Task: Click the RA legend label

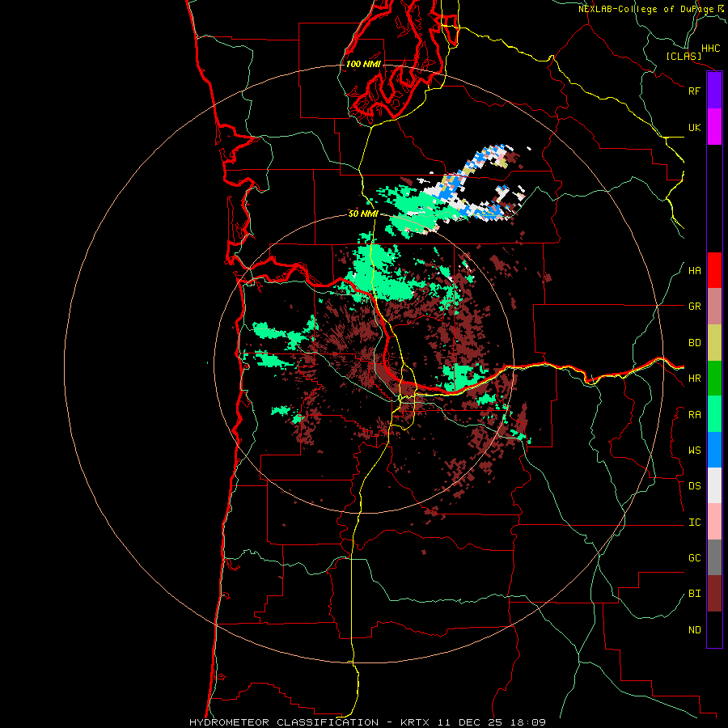Action: point(694,415)
